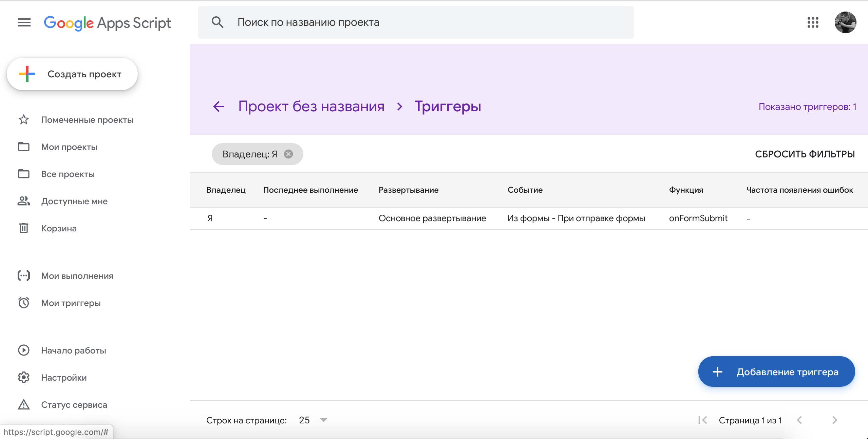Go to the first page
Viewport: 868px width, 439px height.
click(x=702, y=420)
